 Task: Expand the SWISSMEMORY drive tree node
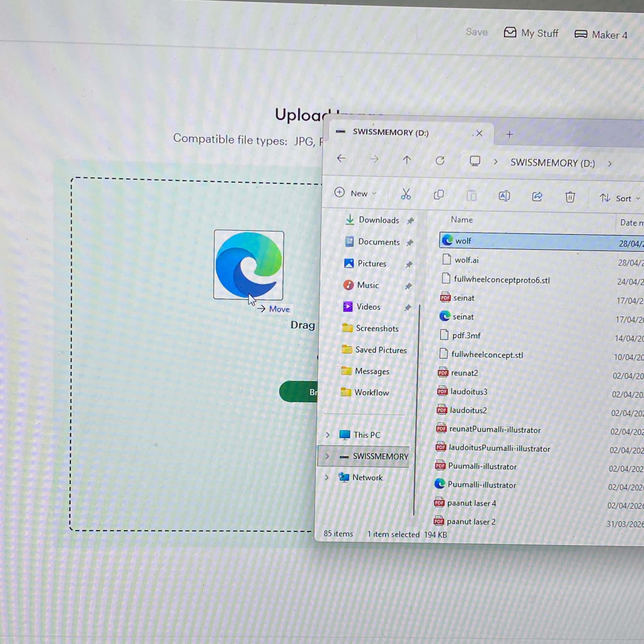[x=327, y=456]
